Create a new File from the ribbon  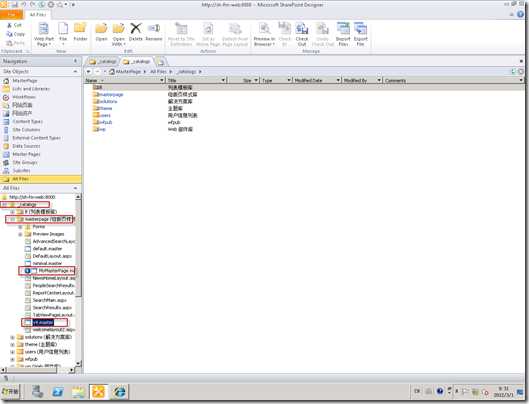63,34
